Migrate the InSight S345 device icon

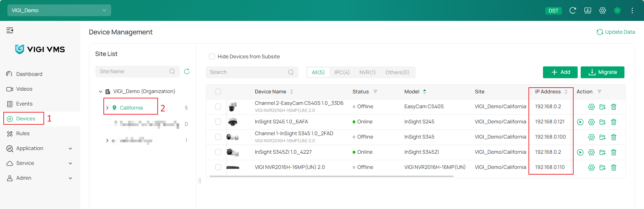tap(603, 137)
